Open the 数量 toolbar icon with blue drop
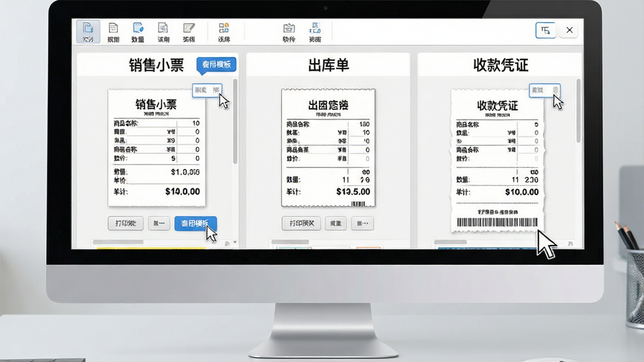 pyautogui.click(x=138, y=32)
